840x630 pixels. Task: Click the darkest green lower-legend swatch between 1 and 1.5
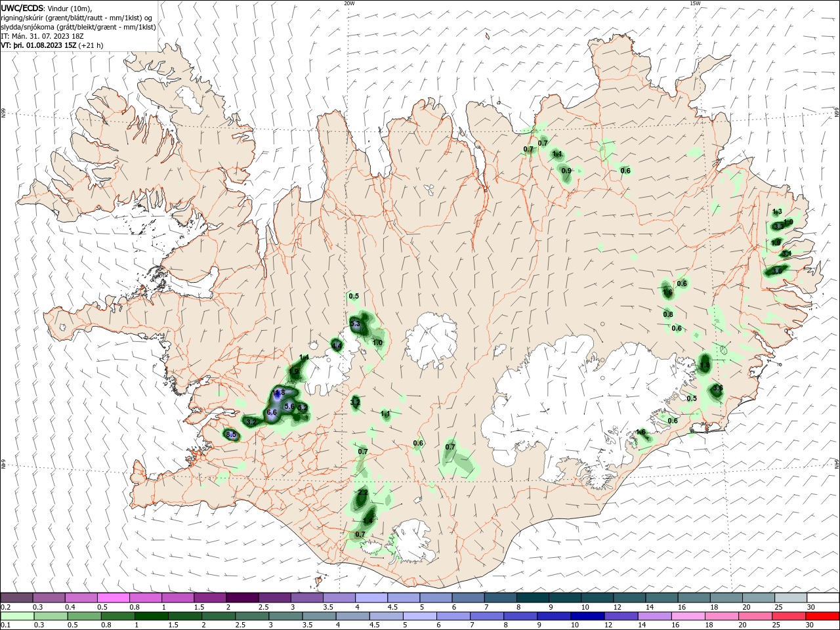[x=152, y=616]
